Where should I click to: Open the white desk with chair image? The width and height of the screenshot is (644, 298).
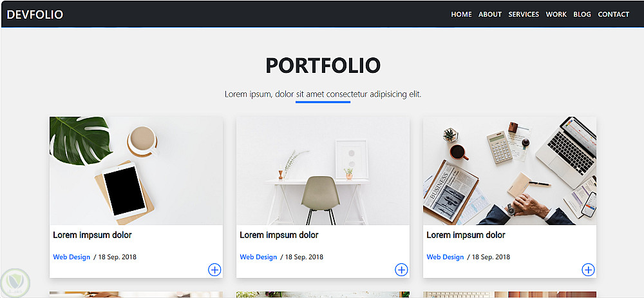(x=323, y=171)
